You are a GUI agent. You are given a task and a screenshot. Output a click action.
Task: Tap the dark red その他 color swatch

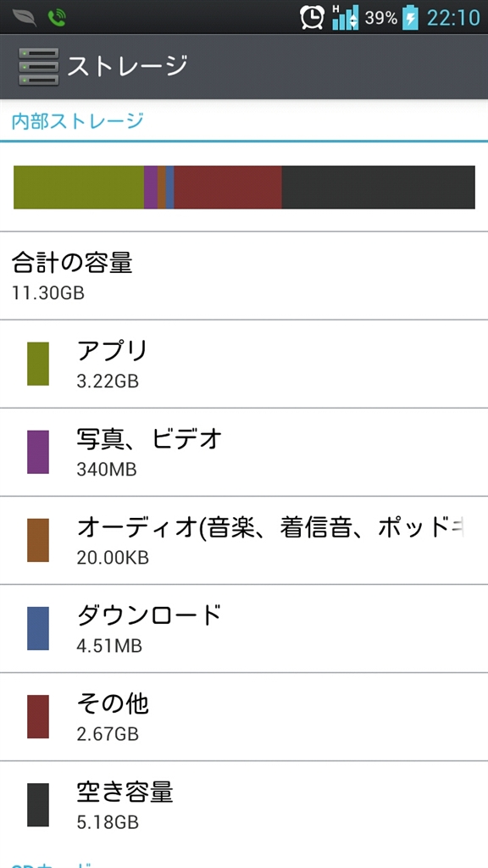tap(38, 717)
